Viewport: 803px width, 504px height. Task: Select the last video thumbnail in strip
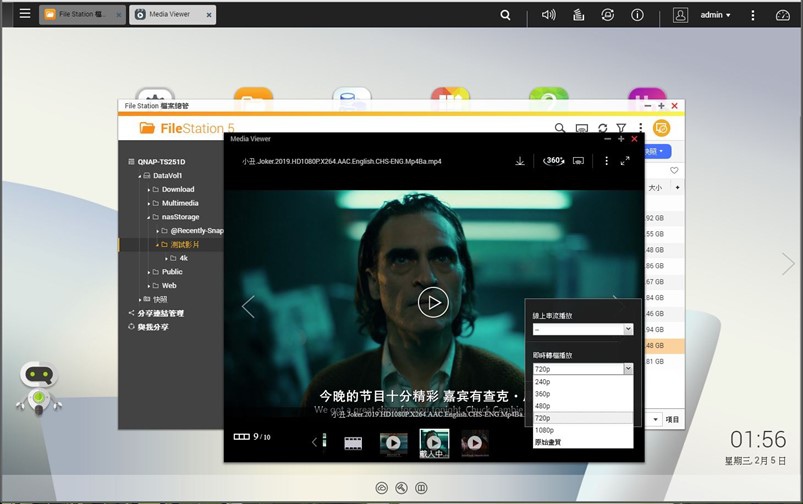pos(475,443)
